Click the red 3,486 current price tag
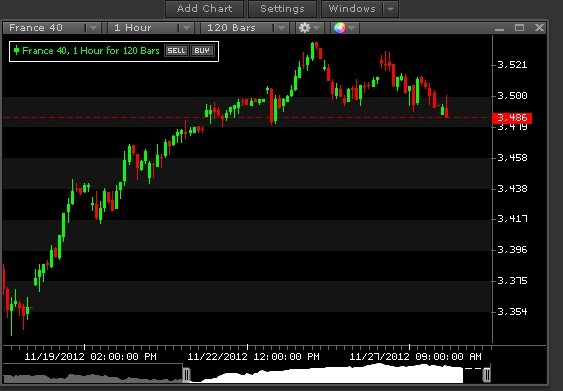 512,118
